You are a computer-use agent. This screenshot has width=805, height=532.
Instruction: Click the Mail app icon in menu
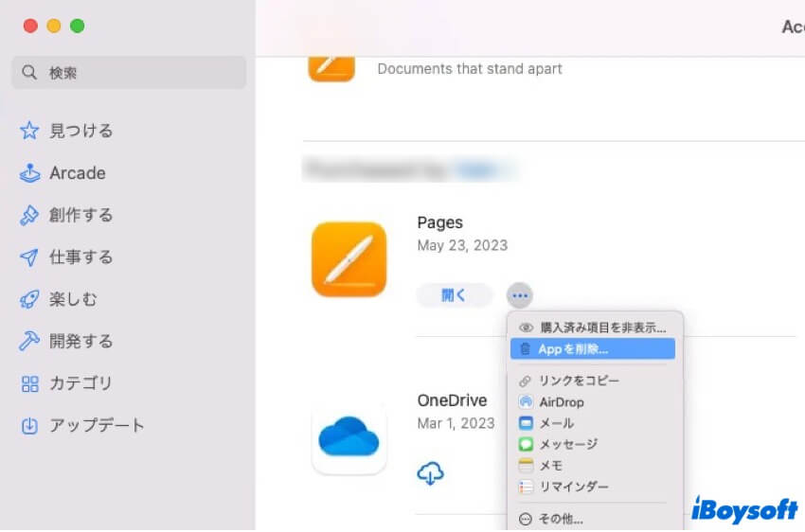tap(526, 423)
